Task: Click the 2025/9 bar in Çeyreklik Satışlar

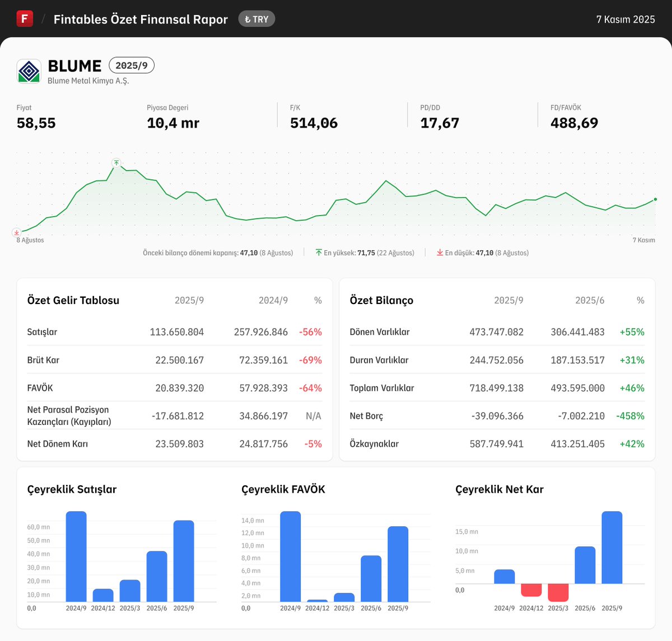Action: [184, 560]
